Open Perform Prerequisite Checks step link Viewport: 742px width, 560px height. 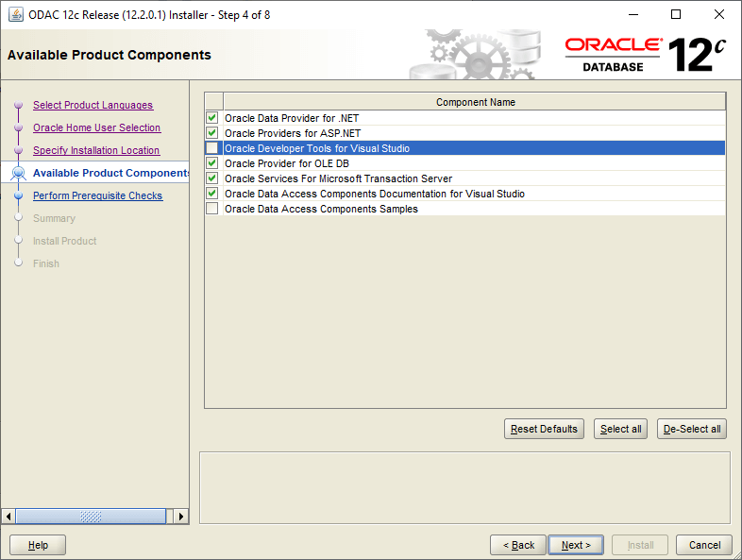pyautogui.click(x=98, y=195)
